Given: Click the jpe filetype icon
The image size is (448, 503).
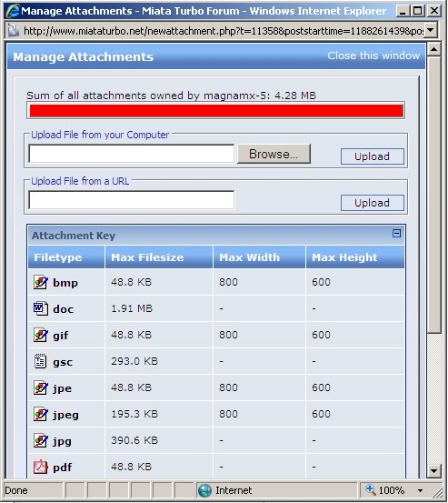Looking at the screenshot, I should click(x=41, y=387).
